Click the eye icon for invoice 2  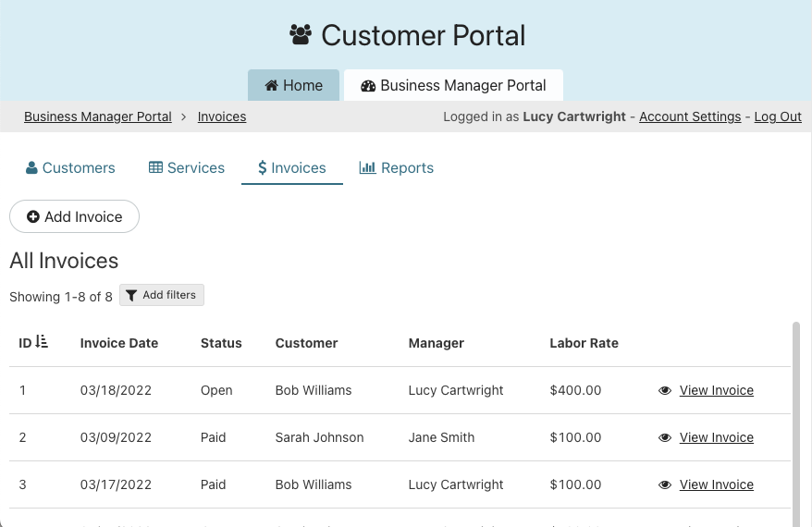664,438
